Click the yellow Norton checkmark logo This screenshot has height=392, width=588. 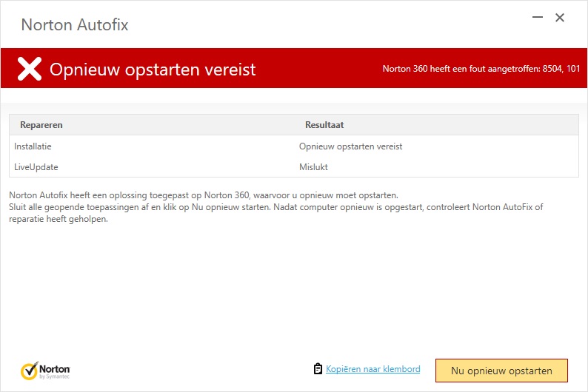click(29, 370)
